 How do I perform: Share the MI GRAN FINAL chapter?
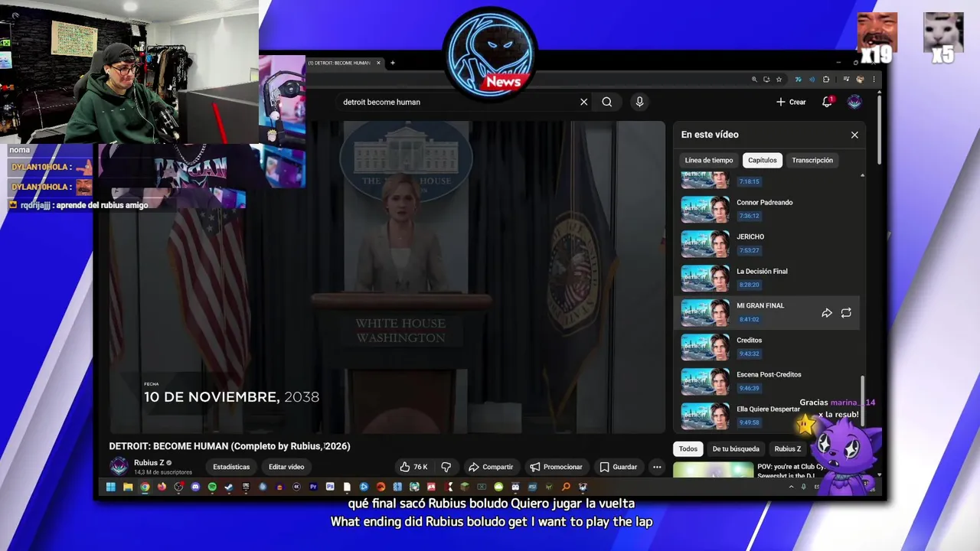tap(827, 313)
